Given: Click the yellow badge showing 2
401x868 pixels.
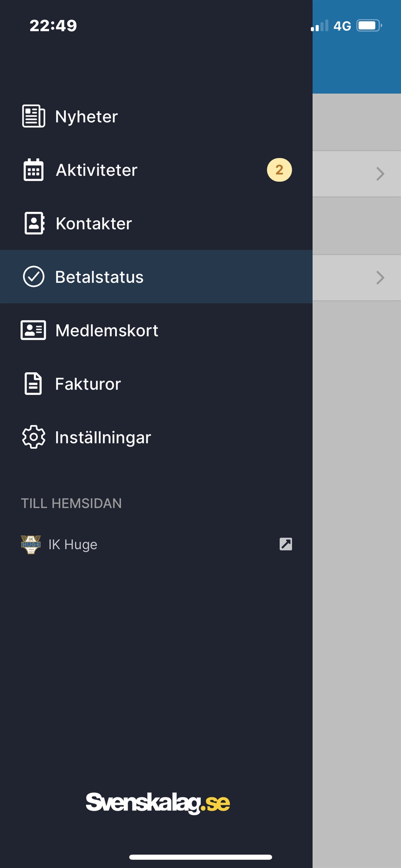Looking at the screenshot, I should coord(279,170).
